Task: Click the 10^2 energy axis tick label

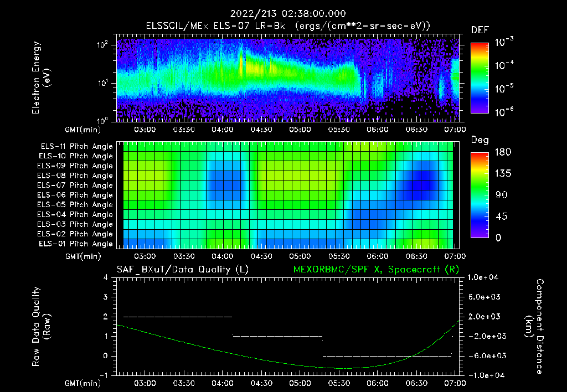Action: pyautogui.click(x=102, y=45)
